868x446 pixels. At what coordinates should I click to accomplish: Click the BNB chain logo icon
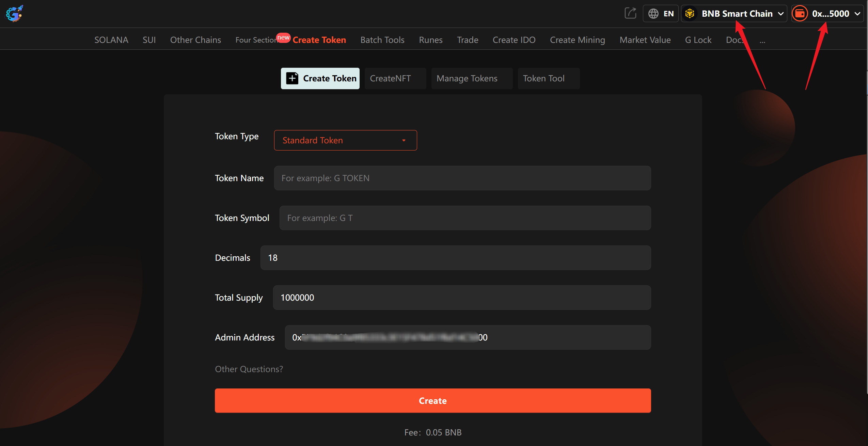[x=690, y=14]
